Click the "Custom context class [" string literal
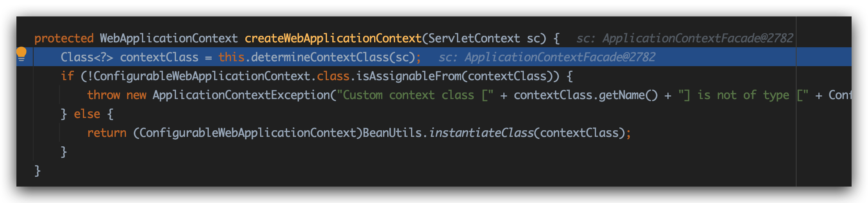 click(415, 95)
